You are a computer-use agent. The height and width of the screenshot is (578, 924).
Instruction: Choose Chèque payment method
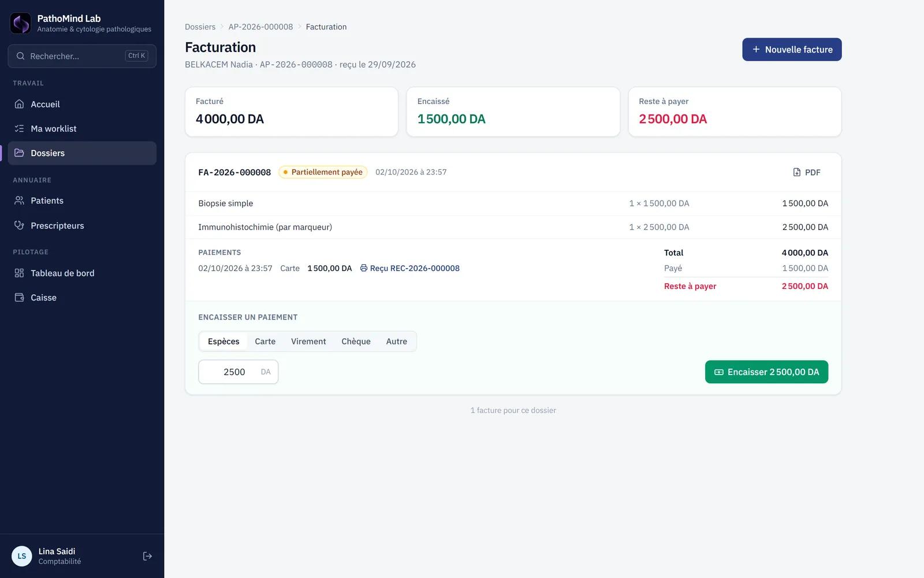pos(356,342)
